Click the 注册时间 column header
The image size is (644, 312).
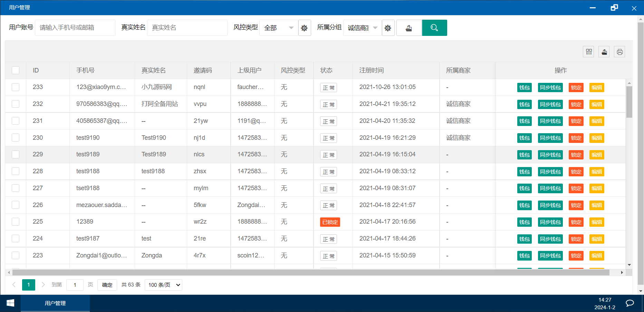click(x=372, y=70)
